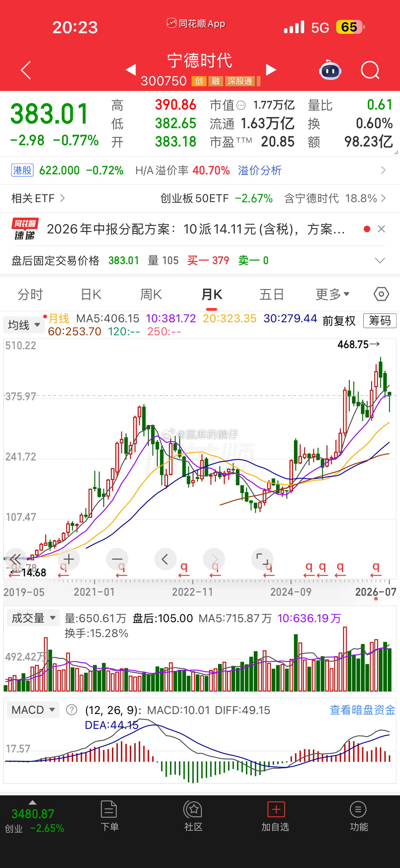Screen dimensions: 400x868
Task: Tap 468.75 high price label on chart
Action: 358,344
